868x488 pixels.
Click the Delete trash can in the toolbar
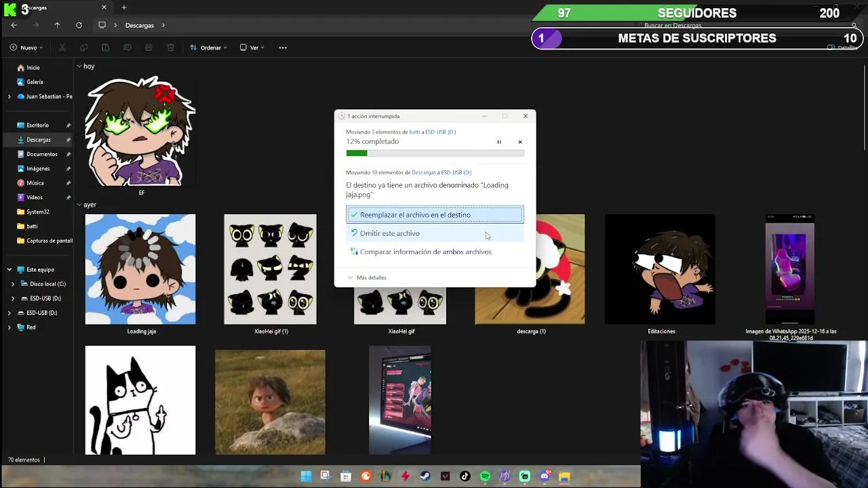point(170,47)
